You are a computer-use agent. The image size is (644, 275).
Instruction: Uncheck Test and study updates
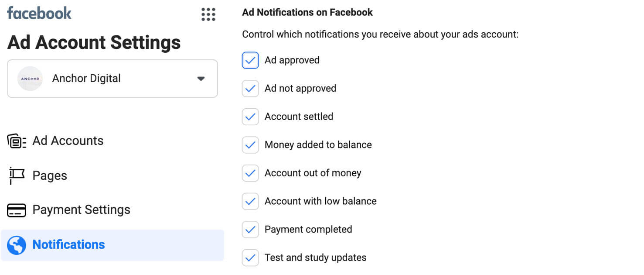point(250,258)
